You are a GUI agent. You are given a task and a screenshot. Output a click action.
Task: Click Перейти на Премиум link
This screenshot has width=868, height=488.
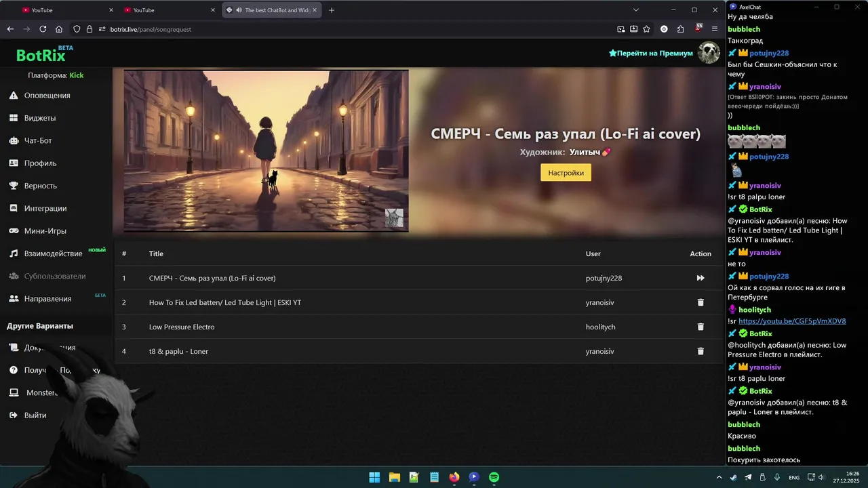[650, 53]
